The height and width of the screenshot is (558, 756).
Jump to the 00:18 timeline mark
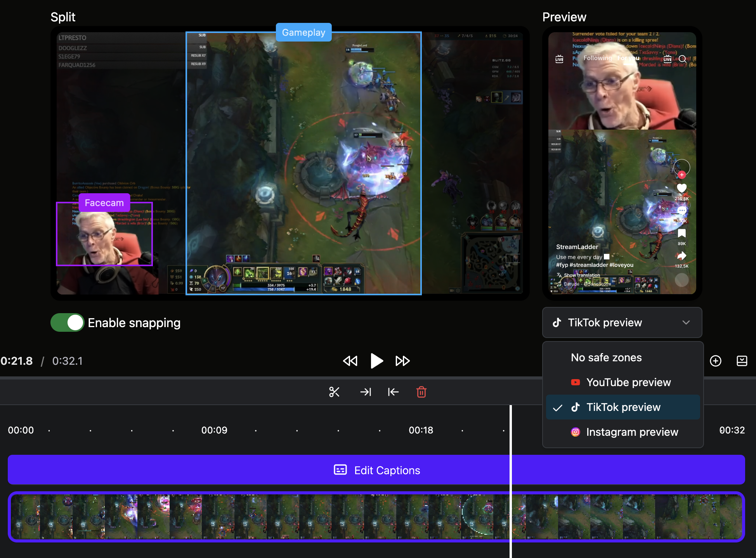click(421, 430)
